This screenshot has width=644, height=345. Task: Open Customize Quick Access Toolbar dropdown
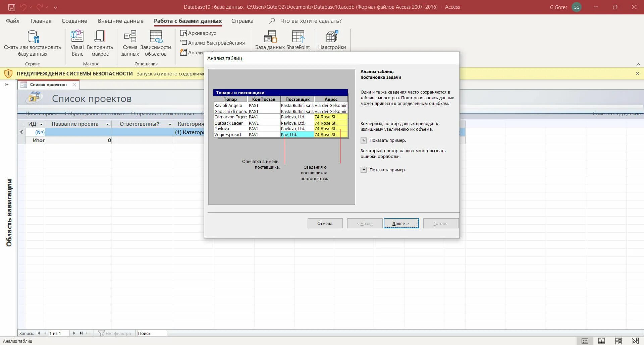(55, 7)
